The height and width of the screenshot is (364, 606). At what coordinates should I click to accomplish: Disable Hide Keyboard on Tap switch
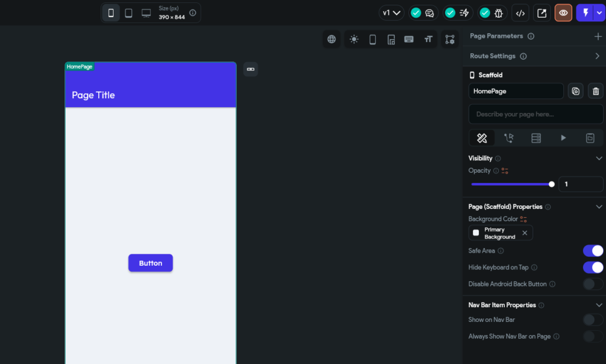coord(593,268)
